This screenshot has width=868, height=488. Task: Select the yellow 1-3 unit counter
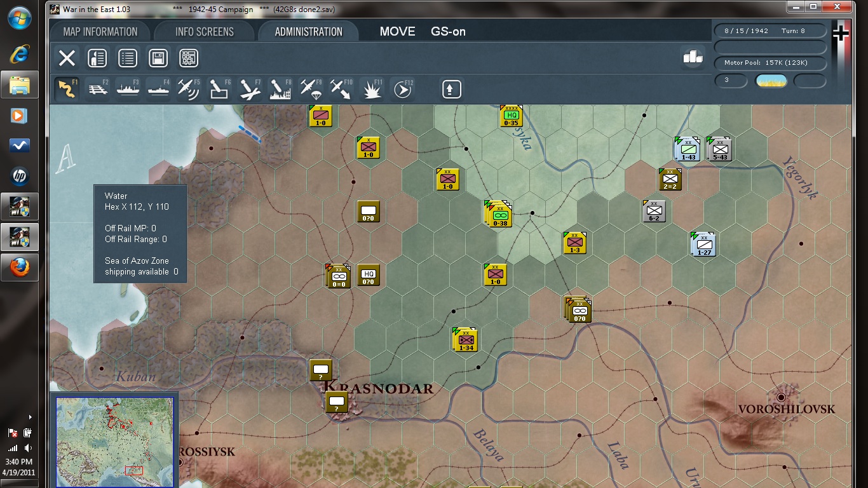(x=574, y=242)
